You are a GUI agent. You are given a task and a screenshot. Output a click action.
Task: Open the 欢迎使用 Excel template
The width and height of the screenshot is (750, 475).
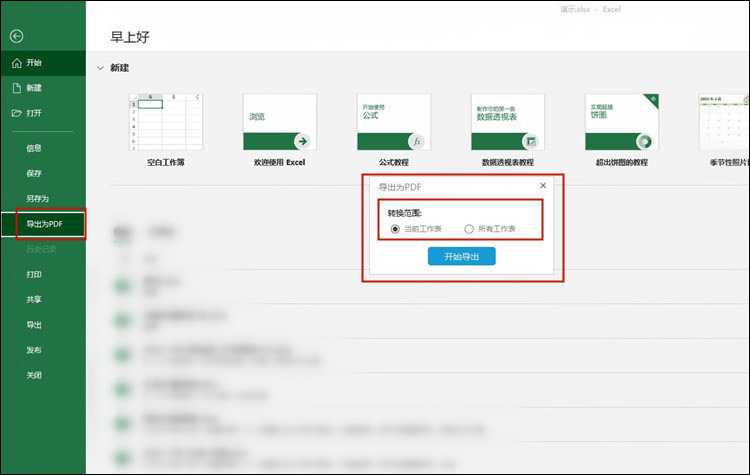[279, 122]
